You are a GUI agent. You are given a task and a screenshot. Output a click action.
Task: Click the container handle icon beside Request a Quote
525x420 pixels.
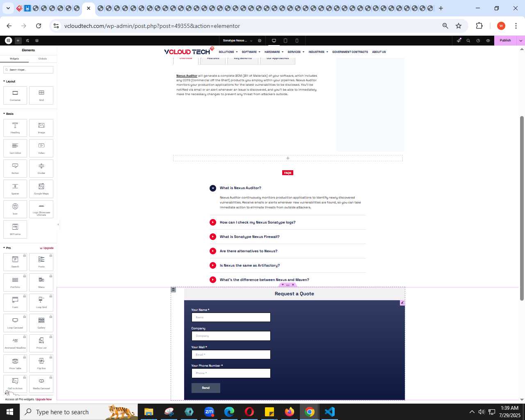(x=173, y=290)
